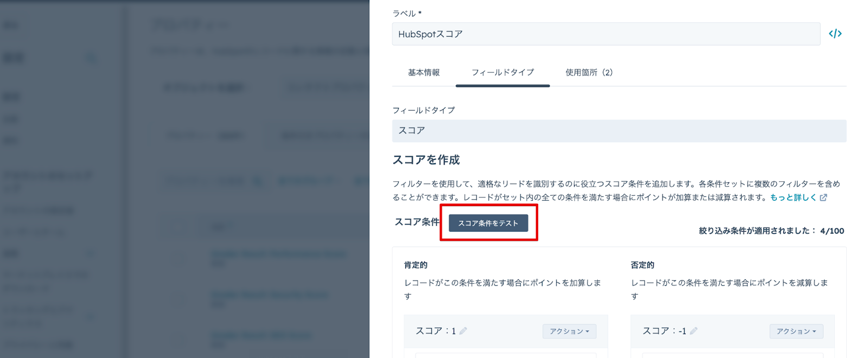The image size is (868, 358).
Task: Edit the HubSpotスコア label field
Action: click(606, 34)
